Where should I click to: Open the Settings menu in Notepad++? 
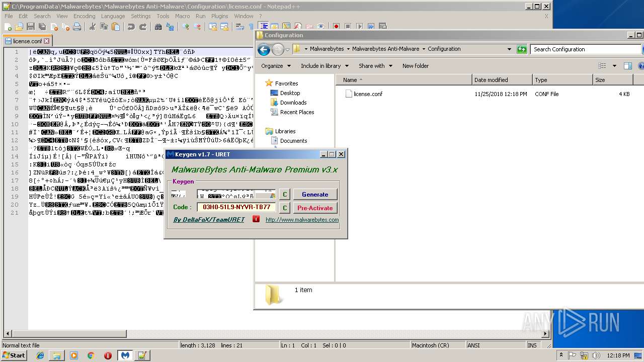coord(141,16)
